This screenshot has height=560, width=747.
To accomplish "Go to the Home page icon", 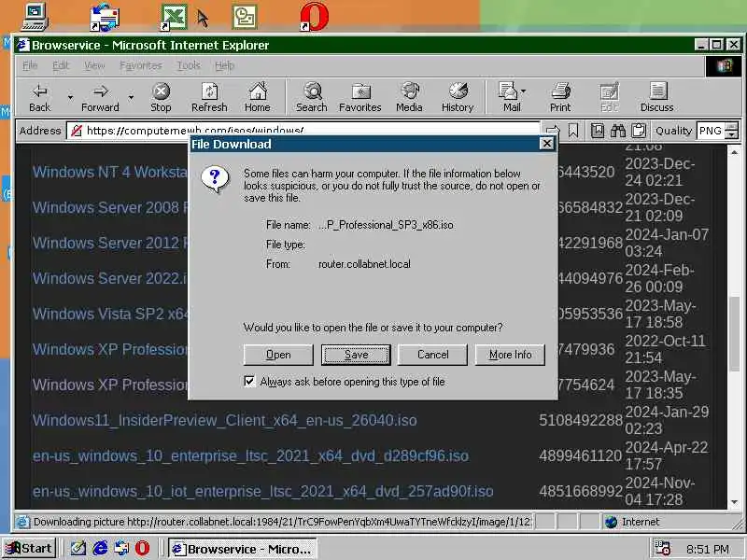I will pos(258,98).
